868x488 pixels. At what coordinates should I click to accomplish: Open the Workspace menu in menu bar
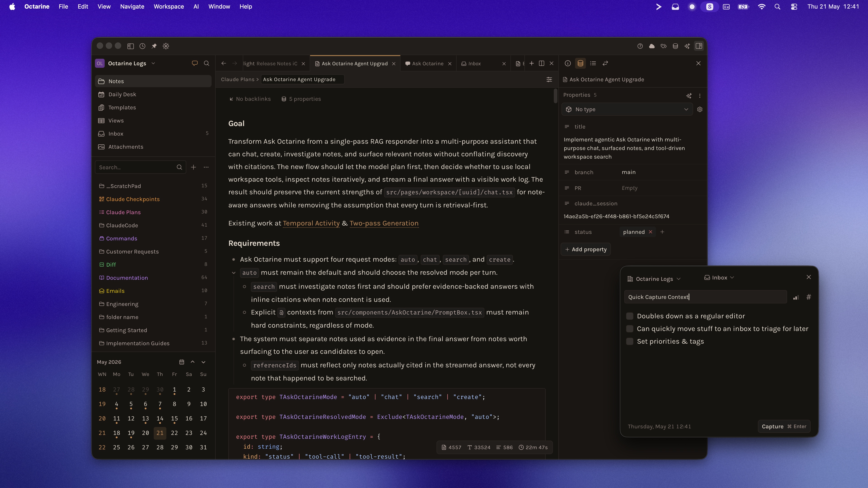click(x=168, y=6)
